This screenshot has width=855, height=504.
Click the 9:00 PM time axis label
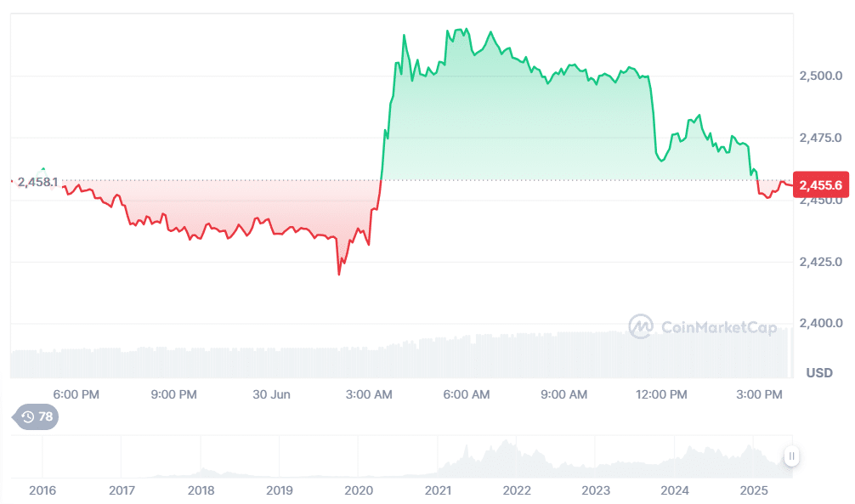tap(174, 394)
